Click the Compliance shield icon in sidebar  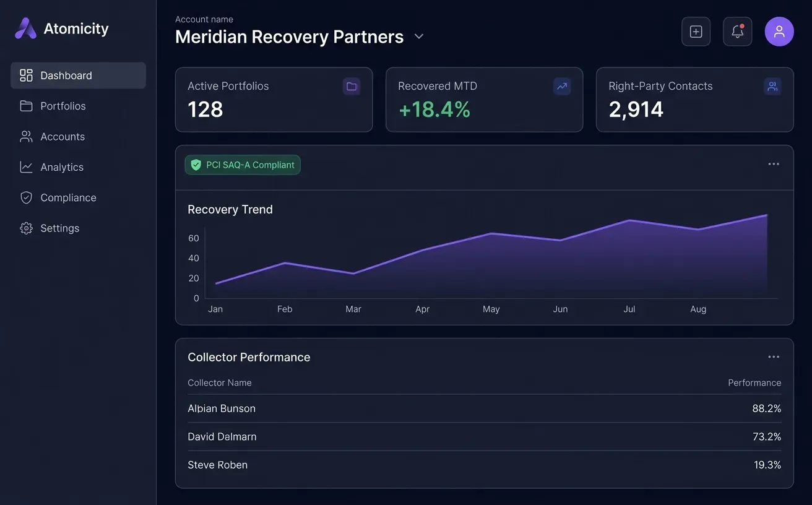coord(26,197)
